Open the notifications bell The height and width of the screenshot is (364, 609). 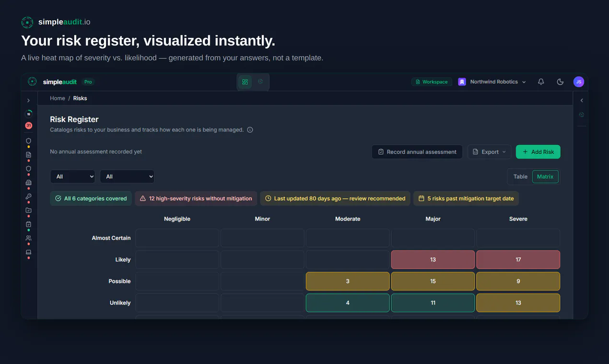(x=541, y=82)
